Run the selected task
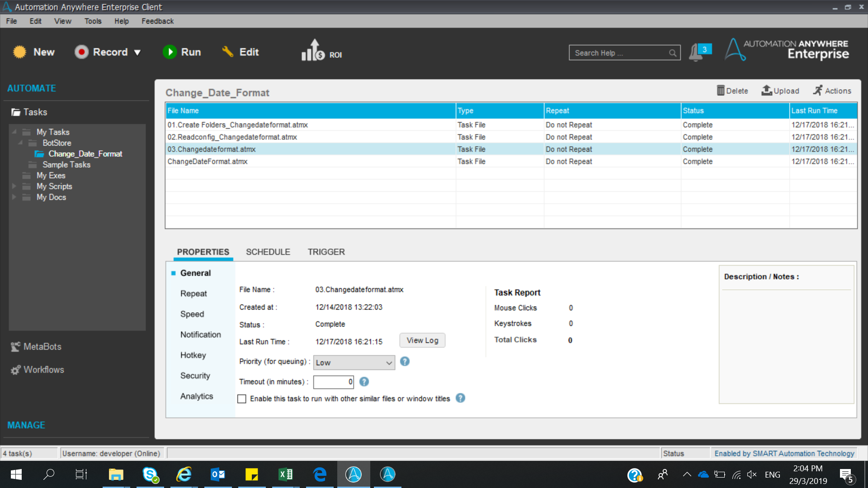The image size is (868, 488). [182, 52]
